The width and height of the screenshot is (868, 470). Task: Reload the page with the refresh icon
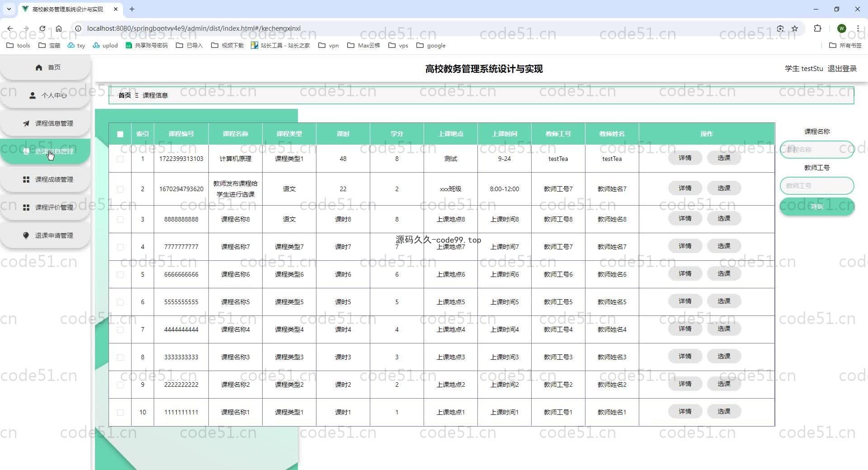(42, 28)
